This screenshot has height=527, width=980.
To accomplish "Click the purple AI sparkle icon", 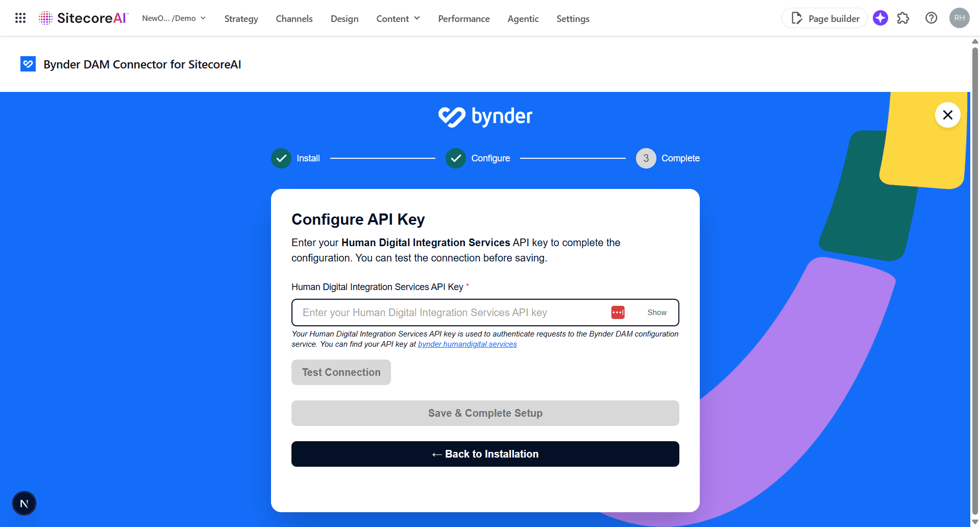I will pos(880,18).
